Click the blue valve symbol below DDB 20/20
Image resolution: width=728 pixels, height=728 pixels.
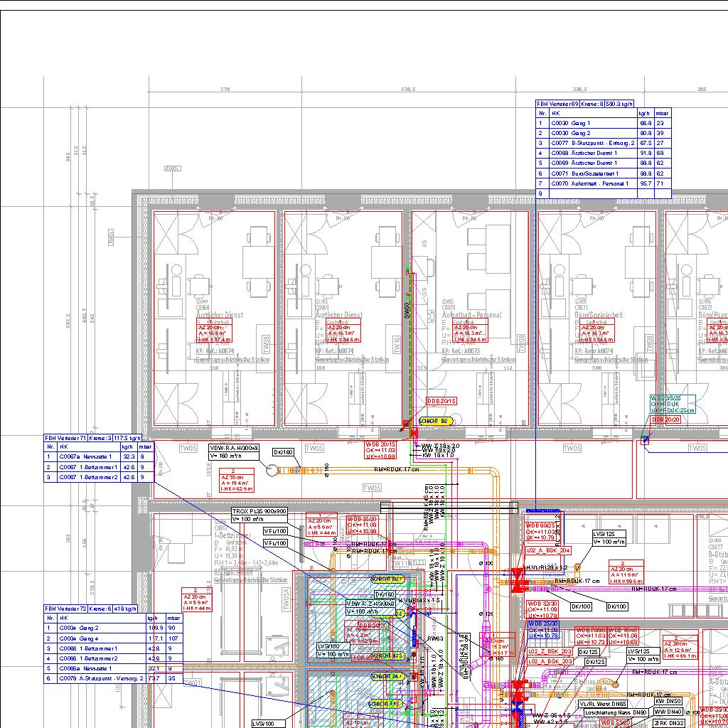[x=646, y=441]
